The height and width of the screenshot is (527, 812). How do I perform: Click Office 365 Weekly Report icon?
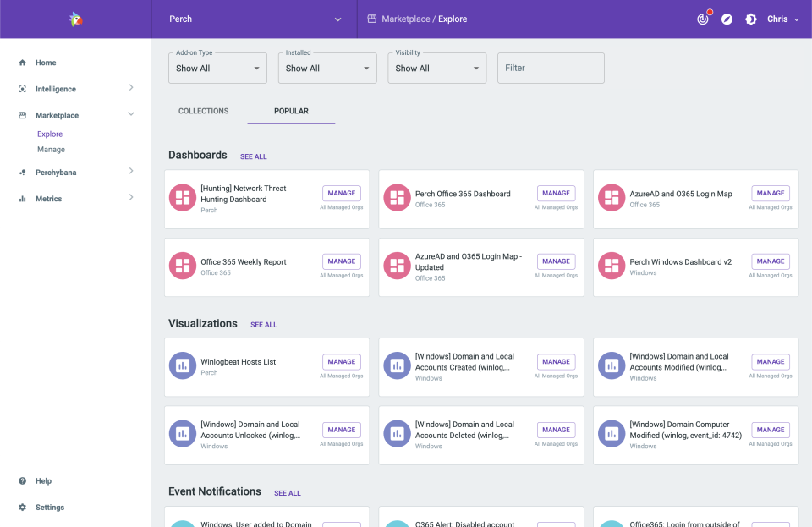[x=183, y=266]
